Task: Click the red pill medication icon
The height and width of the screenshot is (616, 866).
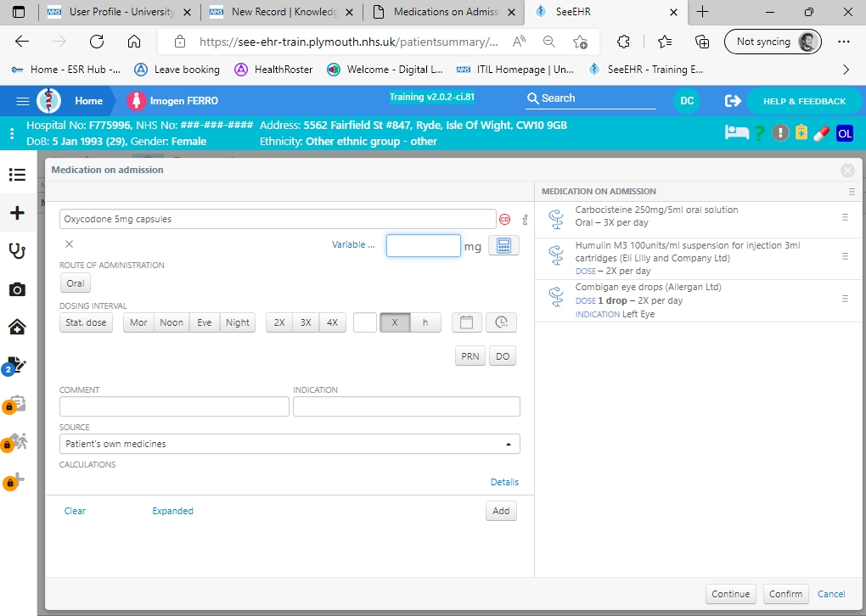Action: tap(821, 133)
